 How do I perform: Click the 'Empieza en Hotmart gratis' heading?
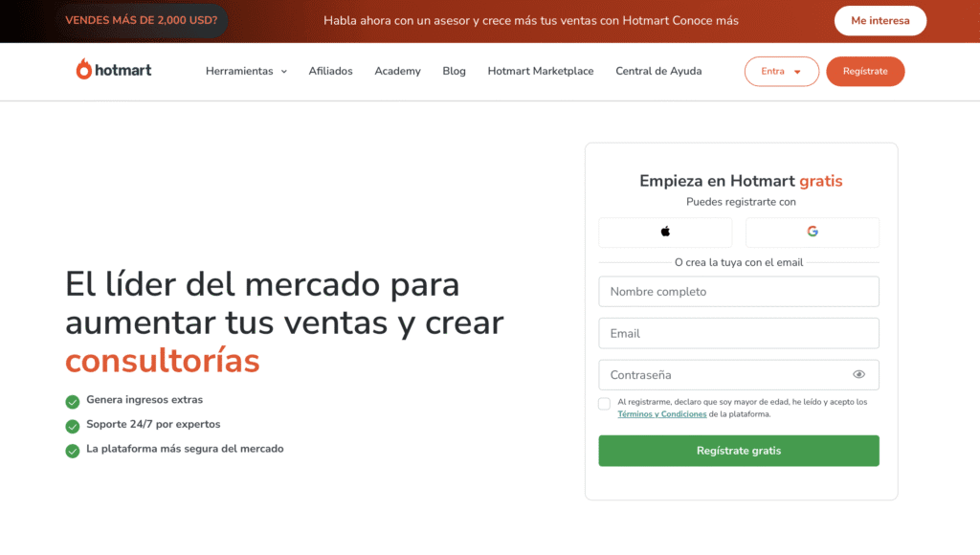point(741,181)
